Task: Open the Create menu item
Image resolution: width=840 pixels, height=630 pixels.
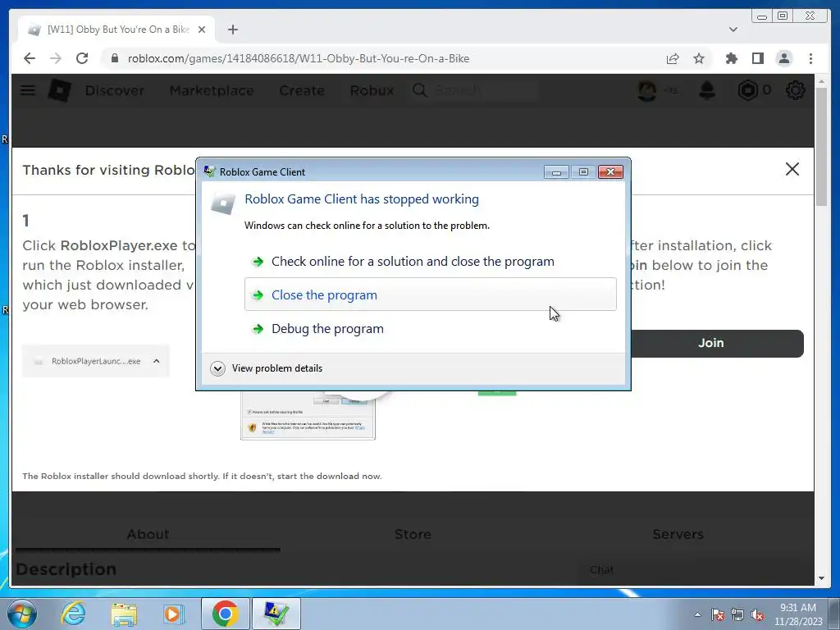Action: click(302, 90)
